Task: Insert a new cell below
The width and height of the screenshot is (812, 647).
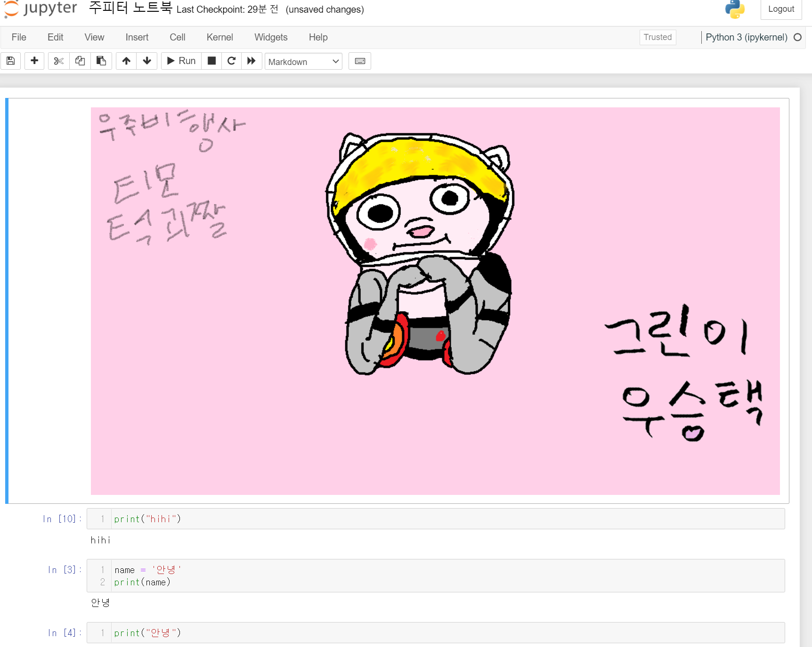Action: coord(34,61)
